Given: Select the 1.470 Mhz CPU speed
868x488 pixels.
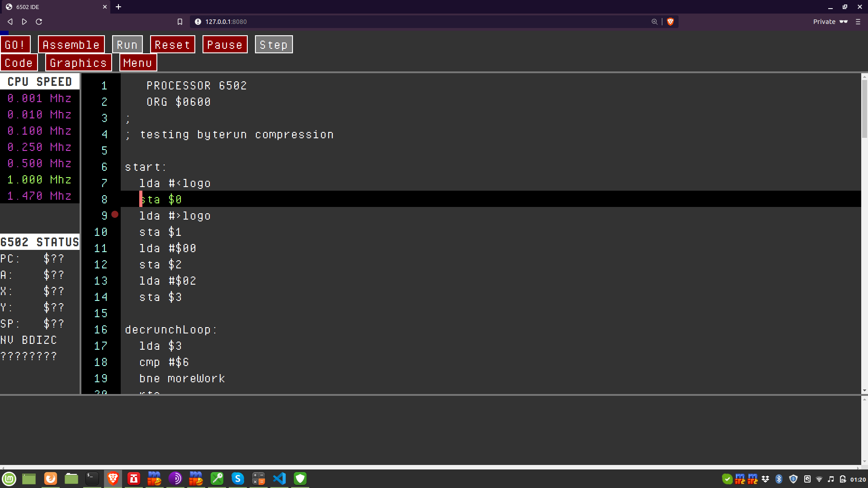Looking at the screenshot, I should coord(39,196).
